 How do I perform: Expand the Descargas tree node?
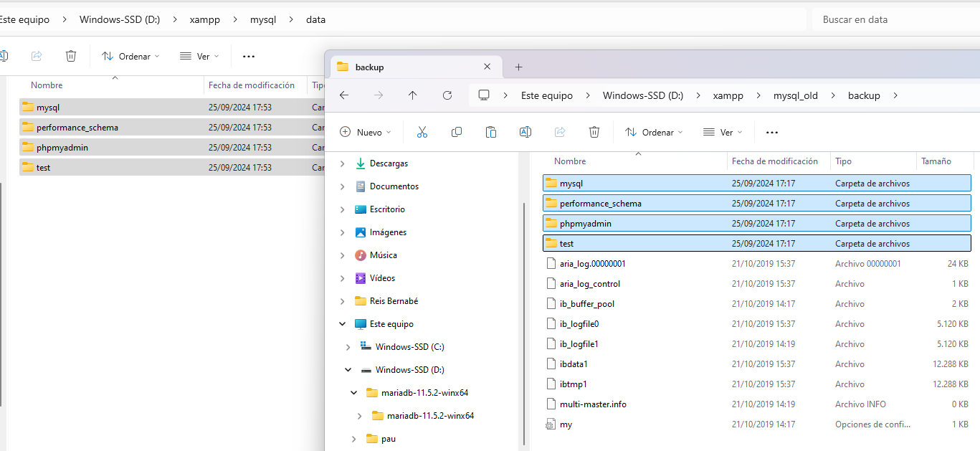tap(342, 163)
